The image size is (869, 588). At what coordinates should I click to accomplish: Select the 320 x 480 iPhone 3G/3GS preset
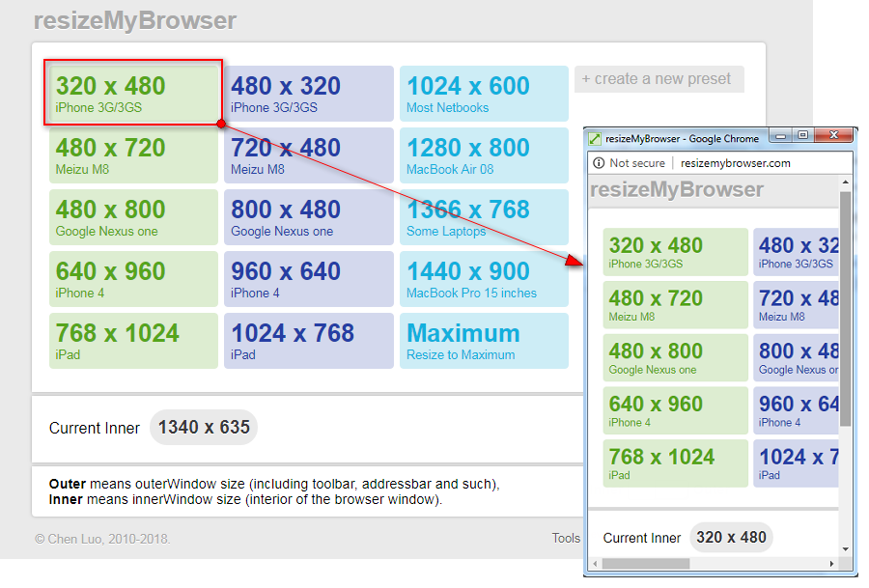(x=133, y=93)
